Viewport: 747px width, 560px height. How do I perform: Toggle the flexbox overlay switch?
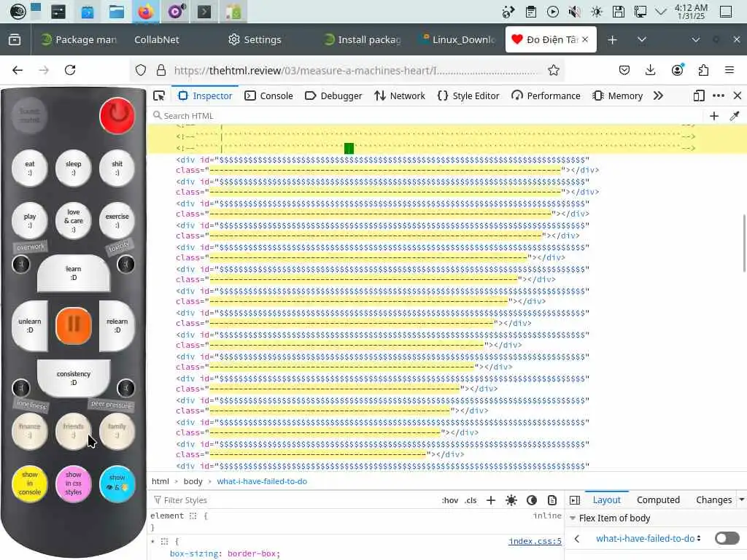[727, 539]
